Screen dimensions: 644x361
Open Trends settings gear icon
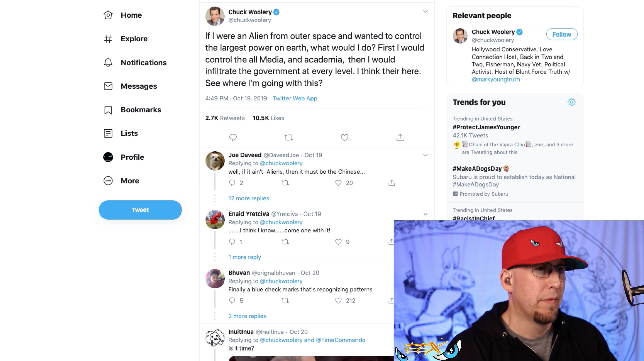571,102
